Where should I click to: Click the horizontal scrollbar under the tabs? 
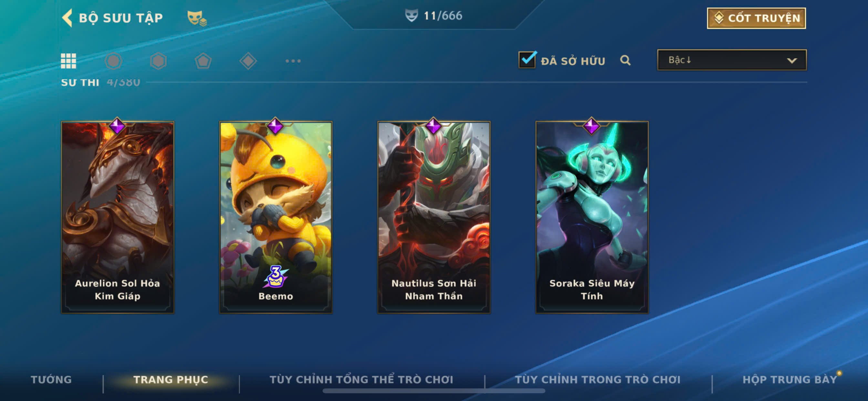click(434, 391)
